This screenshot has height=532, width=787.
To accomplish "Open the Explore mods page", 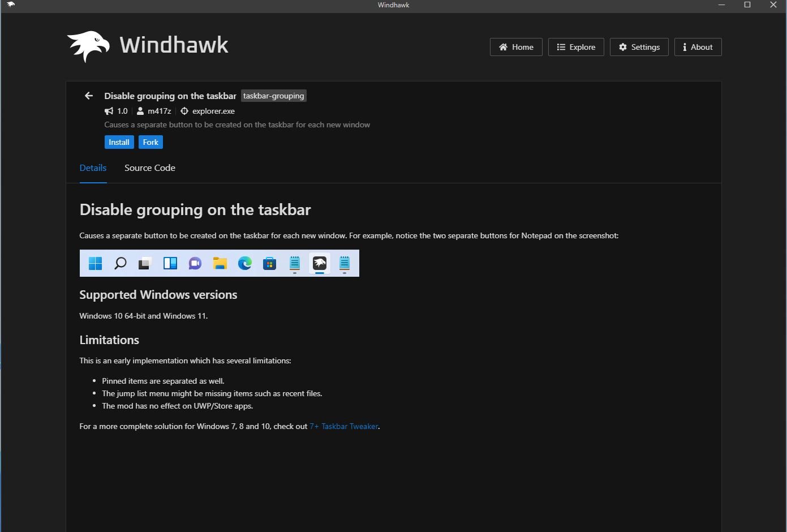I will click(576, 47).
